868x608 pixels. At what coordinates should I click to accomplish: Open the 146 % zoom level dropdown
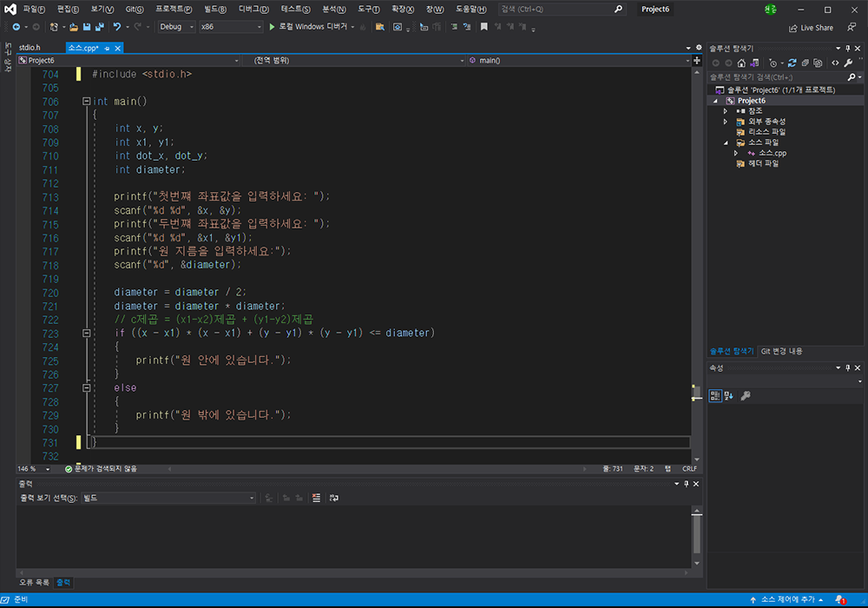(x=34, y=469)
